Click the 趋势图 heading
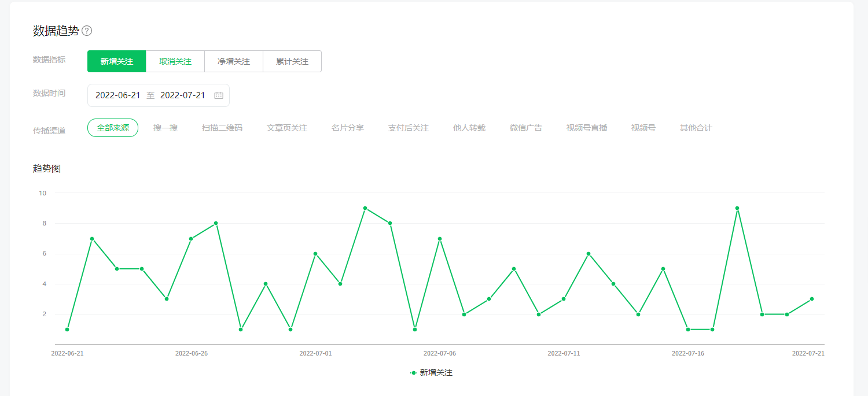The image size is (868, 396). (x=47, y=169)
